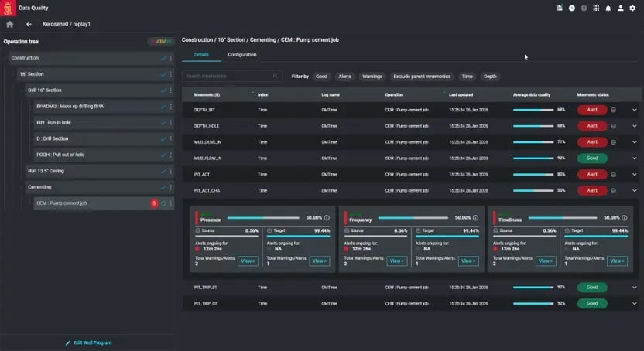Open the three-dot menu for Cementing
644x351 pixels.
[x=171, y=187]
